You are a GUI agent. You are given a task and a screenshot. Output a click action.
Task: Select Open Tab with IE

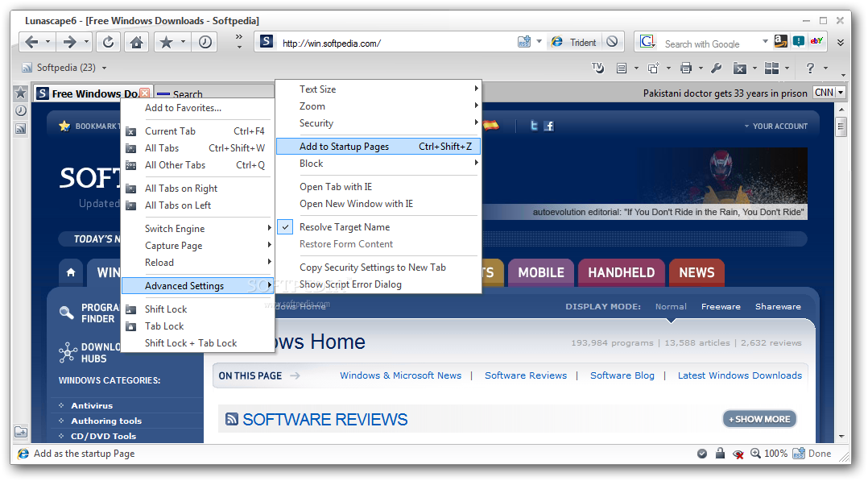tap(378, 187)
